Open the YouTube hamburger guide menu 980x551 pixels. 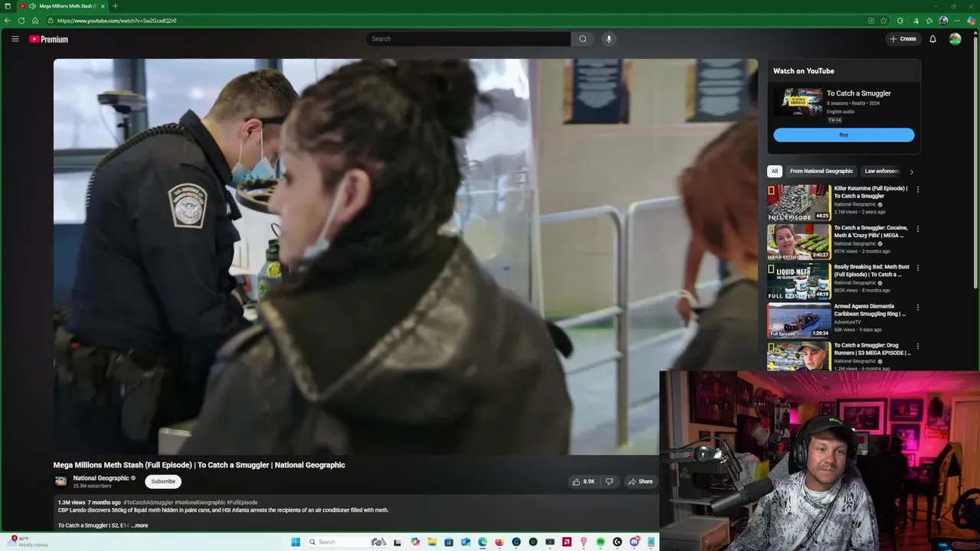tap(15, 39)
